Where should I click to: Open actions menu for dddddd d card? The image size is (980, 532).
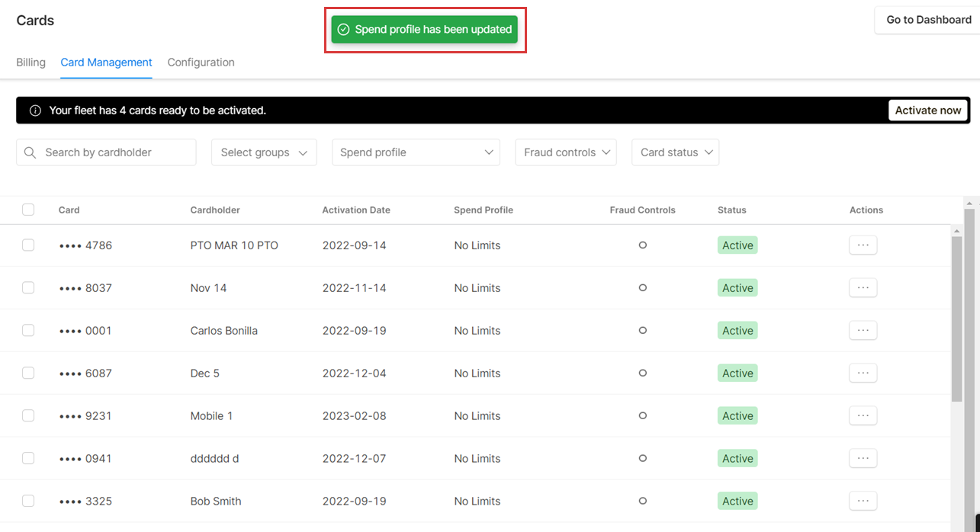pos(863,459)
